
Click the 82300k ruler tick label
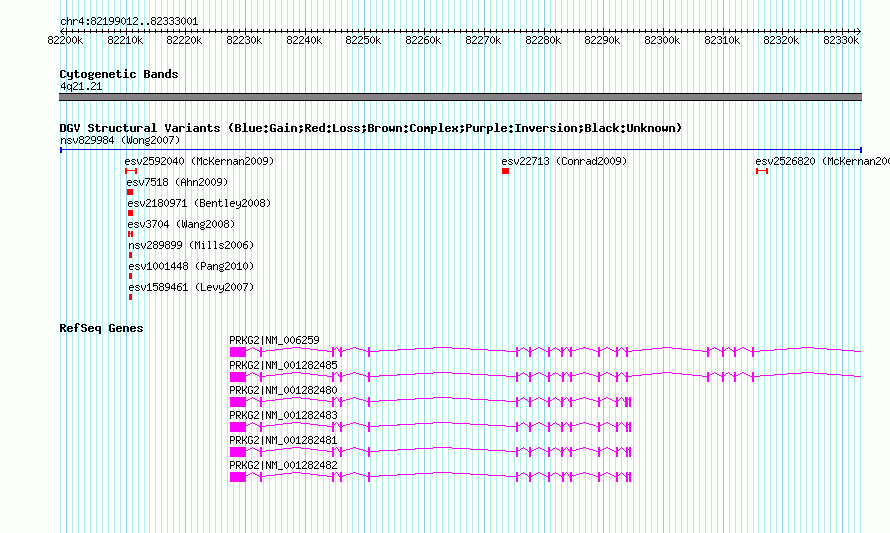[x=662, y=40]
